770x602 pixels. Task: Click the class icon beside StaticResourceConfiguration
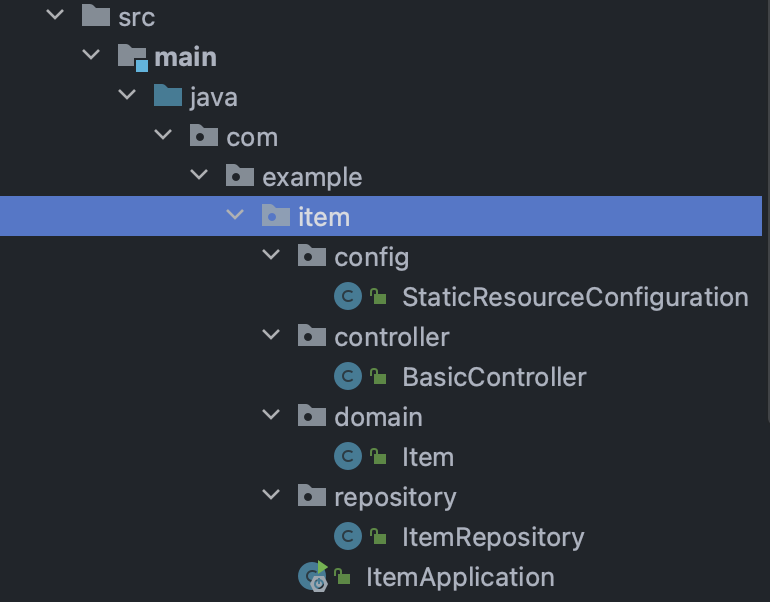[348, 297]
